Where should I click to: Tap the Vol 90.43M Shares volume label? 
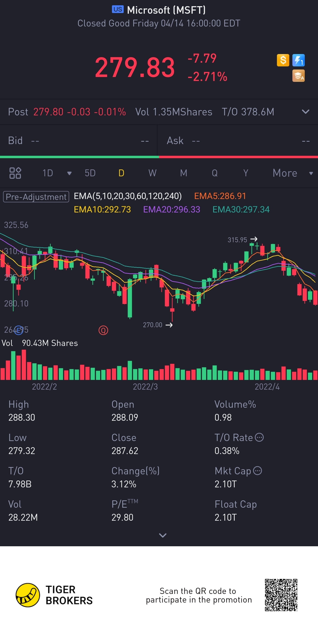40,343
